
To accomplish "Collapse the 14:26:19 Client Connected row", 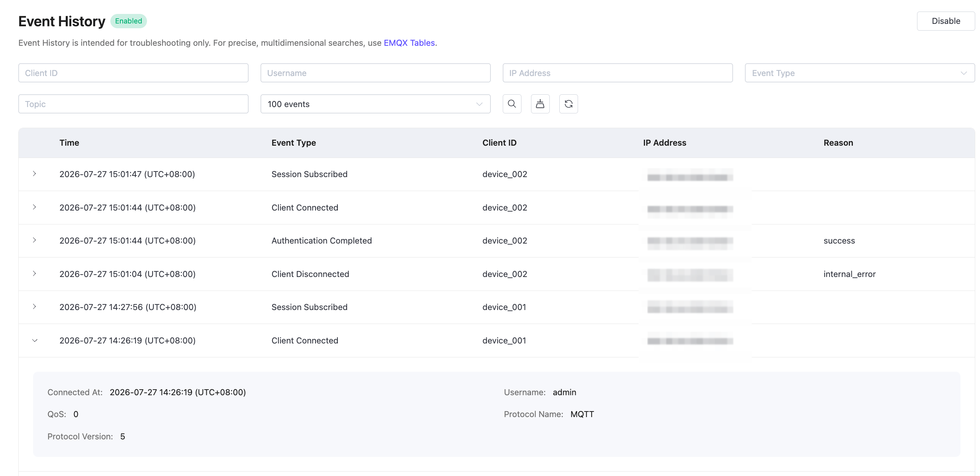I will click(35, 340).
